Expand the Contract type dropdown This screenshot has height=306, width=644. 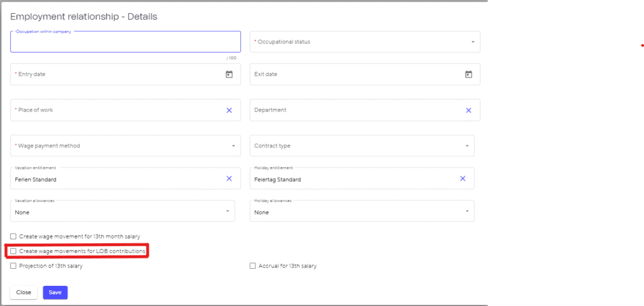point(362,146)
